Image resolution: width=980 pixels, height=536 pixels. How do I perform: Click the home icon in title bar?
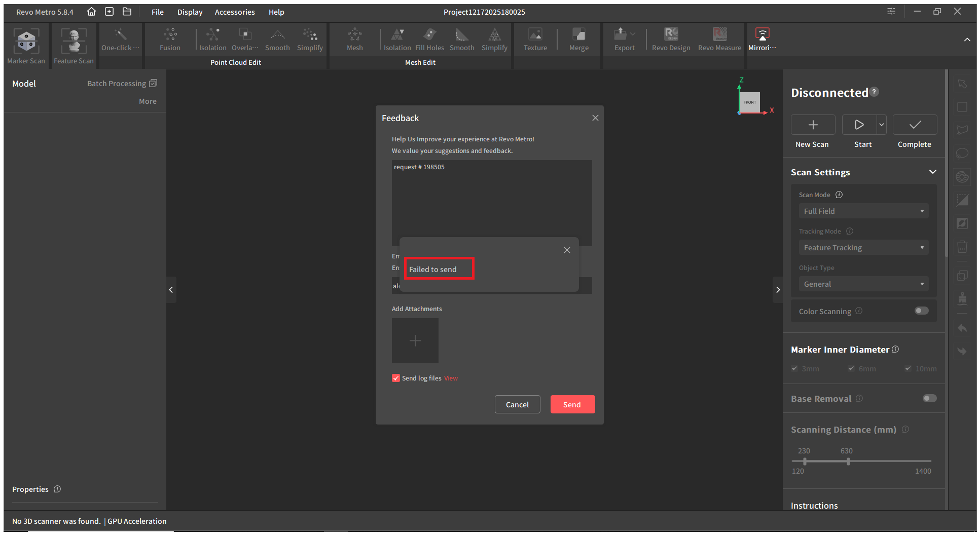(x=91, y=12)
